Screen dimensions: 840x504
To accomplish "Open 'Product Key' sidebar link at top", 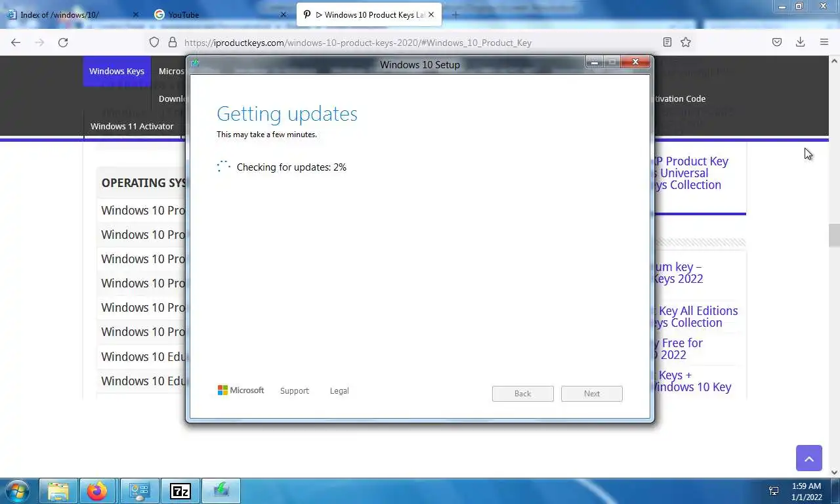I will click(691, 173).
